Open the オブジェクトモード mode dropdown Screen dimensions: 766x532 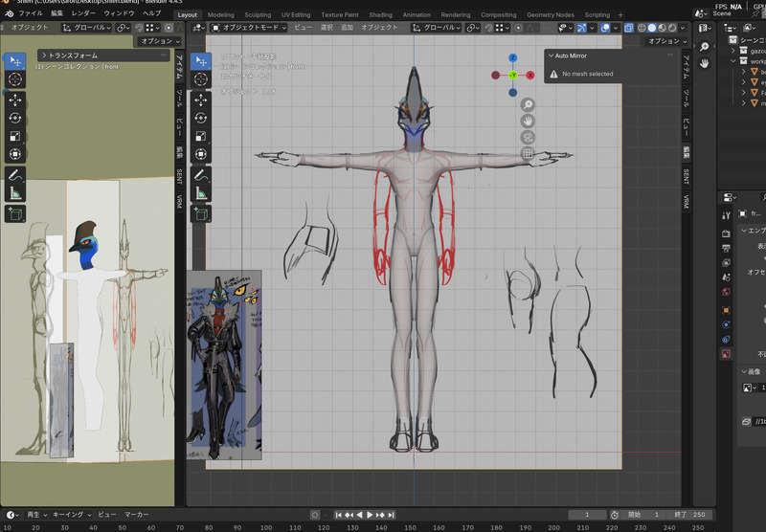click(250, 28)
